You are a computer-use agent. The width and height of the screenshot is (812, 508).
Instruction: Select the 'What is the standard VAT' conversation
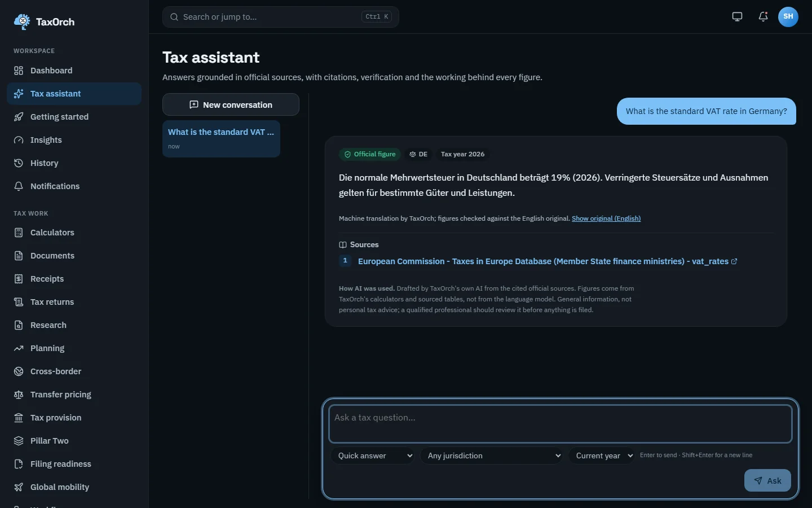[221, 138]
